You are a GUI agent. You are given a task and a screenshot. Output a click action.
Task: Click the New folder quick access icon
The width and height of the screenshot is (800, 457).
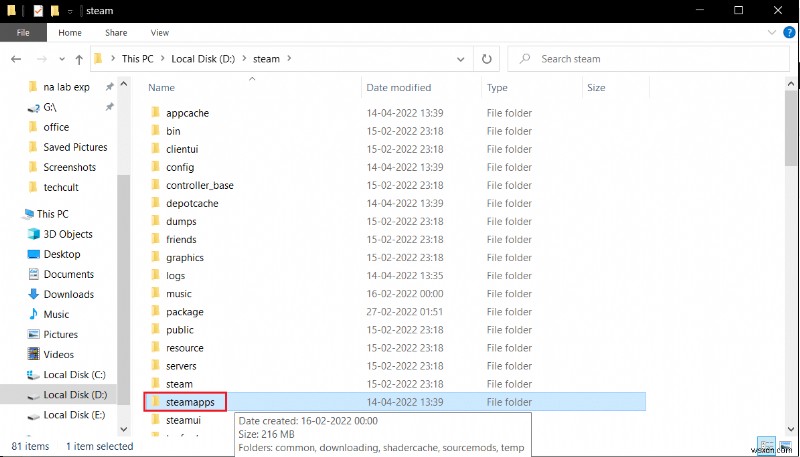(x=55, y=11)
